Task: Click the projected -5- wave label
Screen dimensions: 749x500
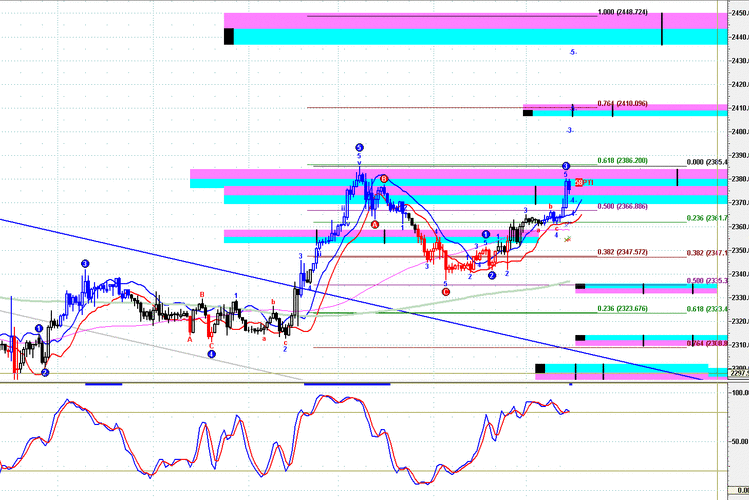Action: 573,52
